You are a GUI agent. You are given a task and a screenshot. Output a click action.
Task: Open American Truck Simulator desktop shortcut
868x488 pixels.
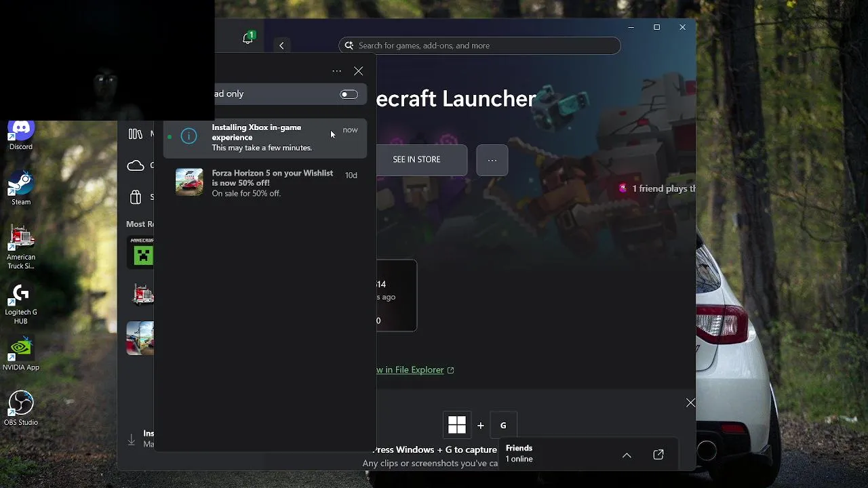coord(21,248)
